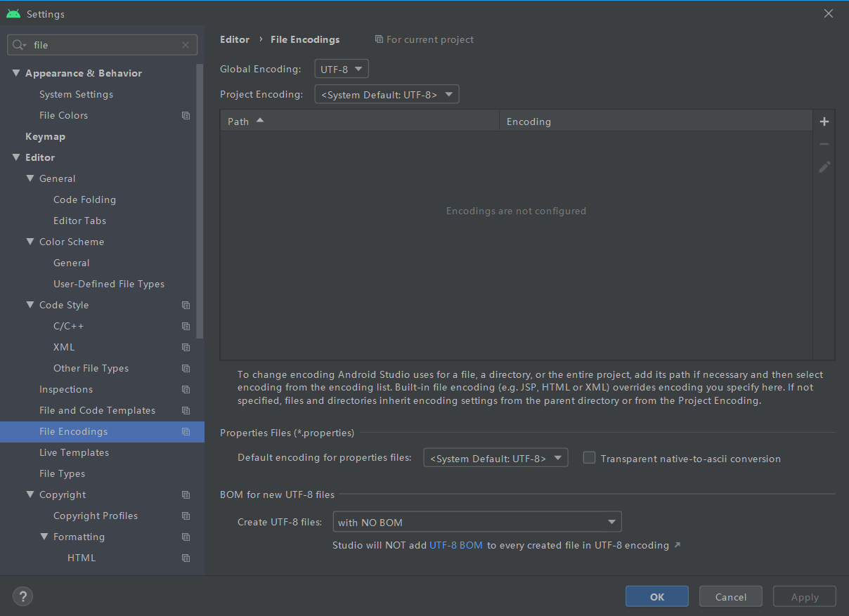Click the project icon beside File Colors
The width and height of the screenshot is (849, 616).
(x=186, y=115)
